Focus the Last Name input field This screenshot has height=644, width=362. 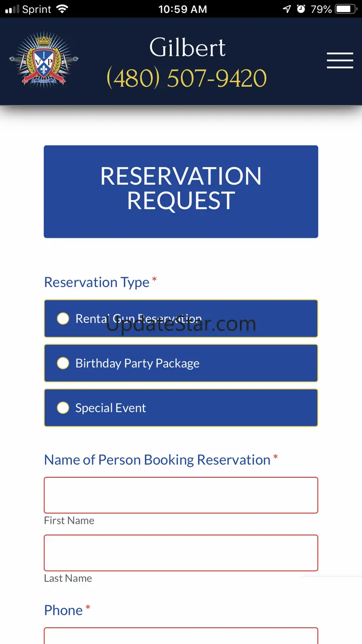(x=181, y=553)
